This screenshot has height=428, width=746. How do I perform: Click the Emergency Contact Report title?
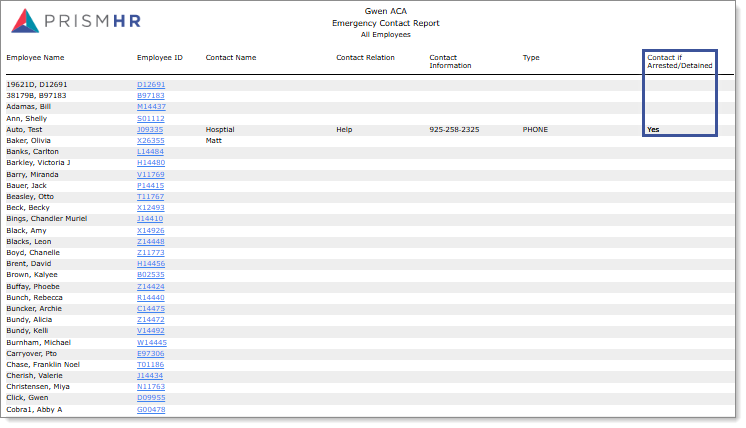(x=385, y=23)
